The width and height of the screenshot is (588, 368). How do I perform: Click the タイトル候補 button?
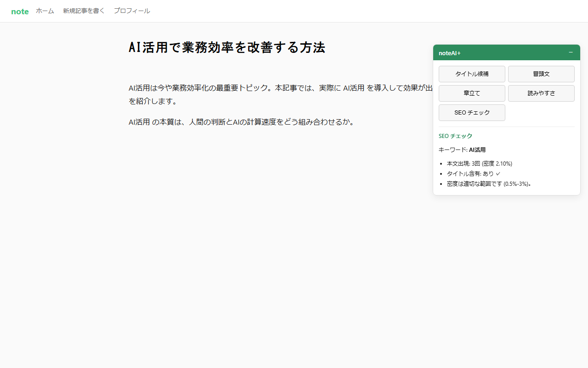(472, 74)
